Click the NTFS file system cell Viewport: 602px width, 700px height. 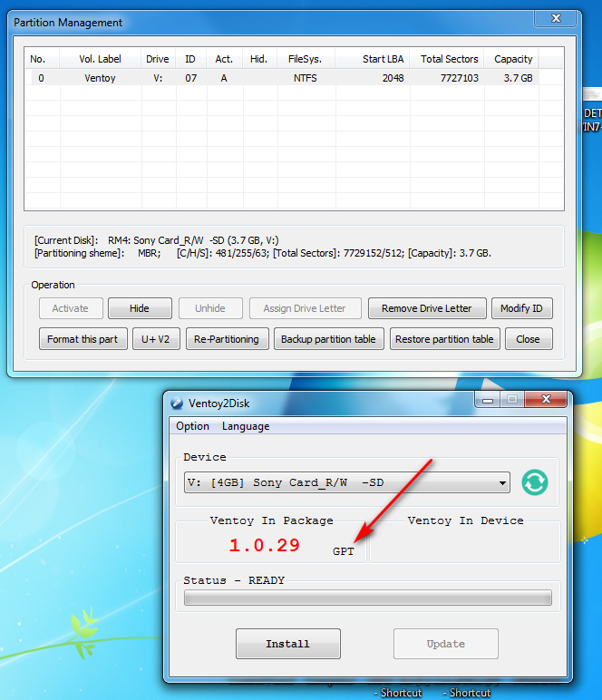point(306,78)
